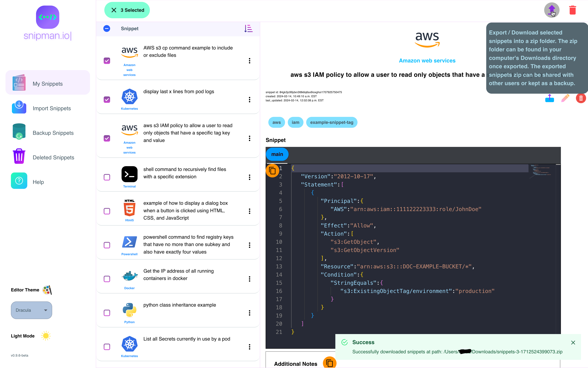The width and height of the screenshot is (588, 368).
Task: Click the sort snippets icon in list header
Action: click(x=248, y=28)
